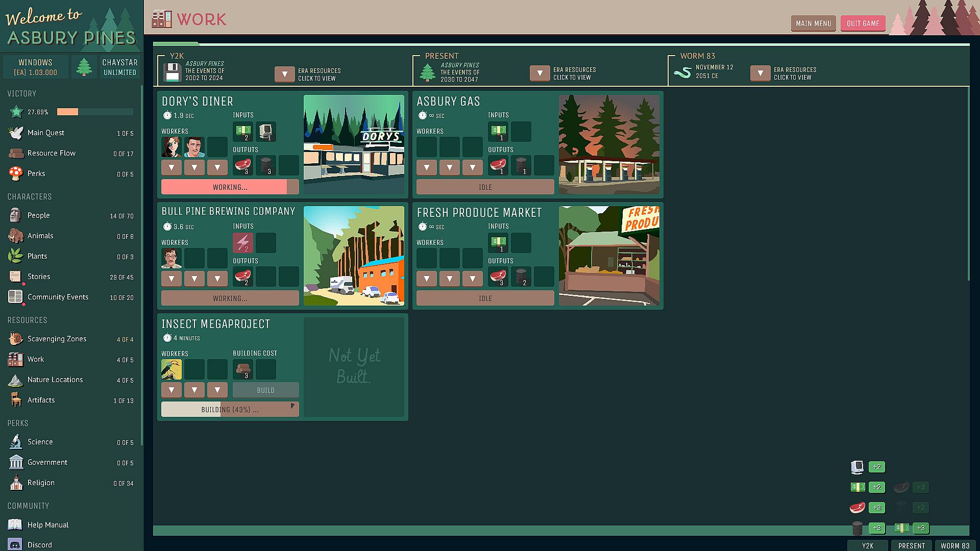Select the Artifacts chair icon
The height and width of the screenshot is (551, 980).
[x=16, y=400]
